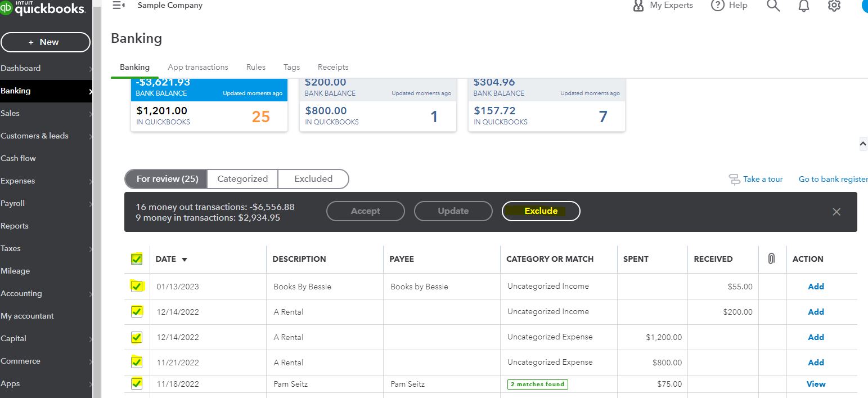The image size is (868, 398).
Task: Open Capital in the sidebar
Action: pos(14,338)
